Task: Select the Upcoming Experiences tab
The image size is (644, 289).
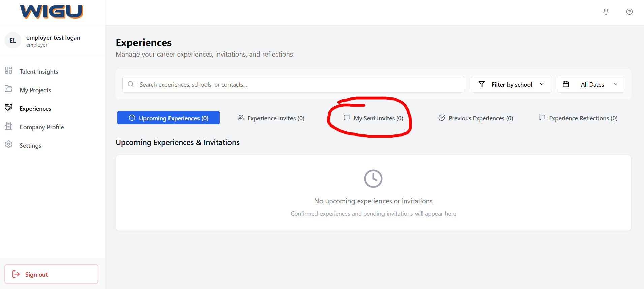Action: [x=168, y=118]
